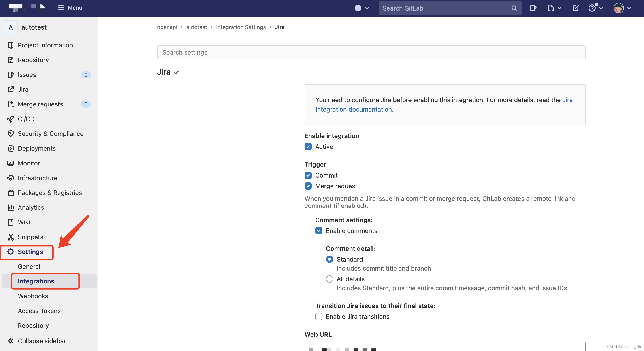Open the To-Do List icon in the top bar
Screen dimensions: 644x351
576,8
